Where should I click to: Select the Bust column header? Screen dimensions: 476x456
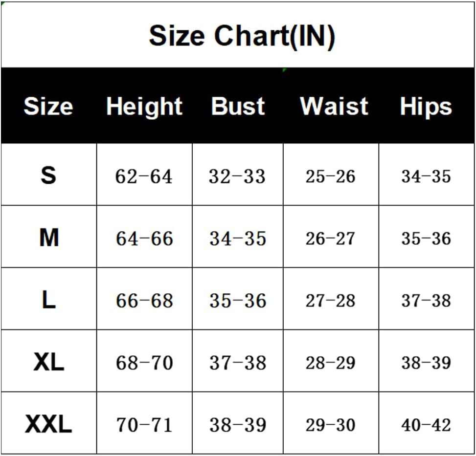pyautogui.click(x=238, y=106)
